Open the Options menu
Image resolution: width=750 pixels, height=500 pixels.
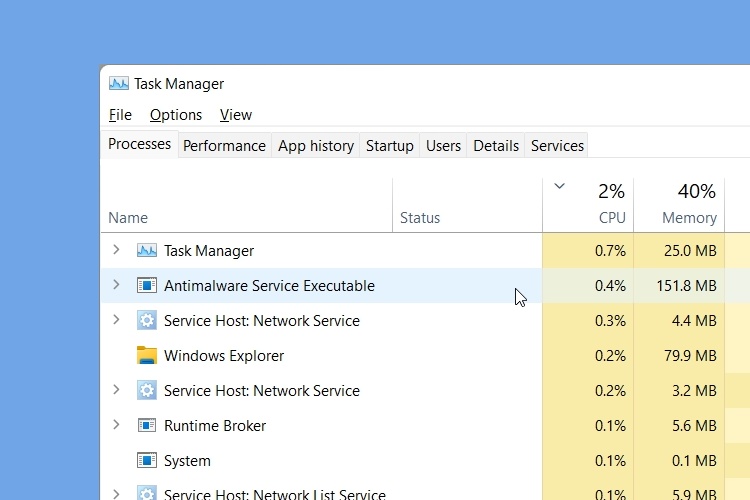(176, 115)
